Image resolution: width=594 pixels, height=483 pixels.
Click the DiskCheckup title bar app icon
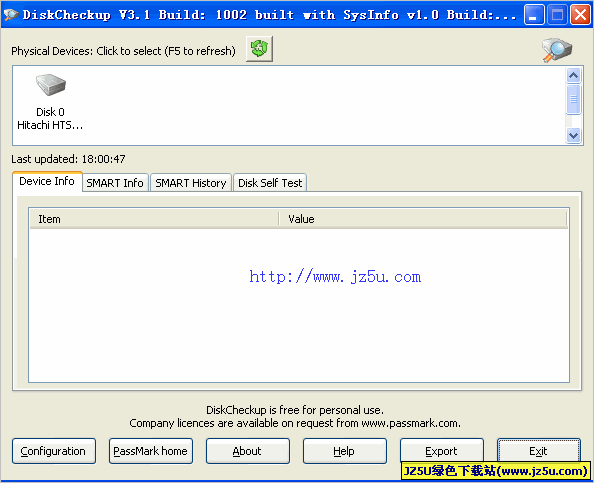pos(11,14)
